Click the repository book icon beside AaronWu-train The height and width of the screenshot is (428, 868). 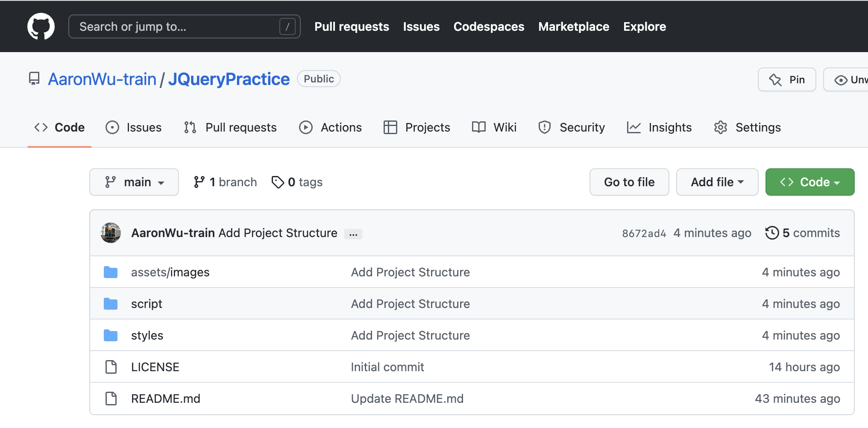coord(34,79)
